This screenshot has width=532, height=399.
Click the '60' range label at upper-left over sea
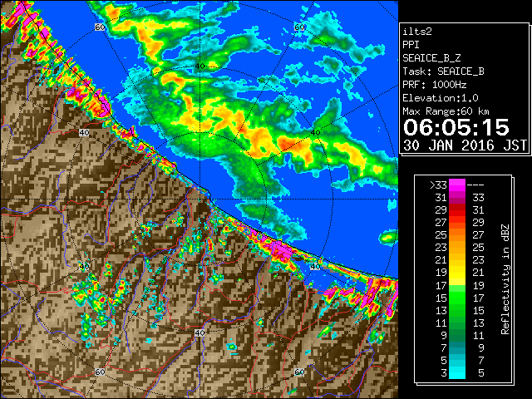[100, 27]
